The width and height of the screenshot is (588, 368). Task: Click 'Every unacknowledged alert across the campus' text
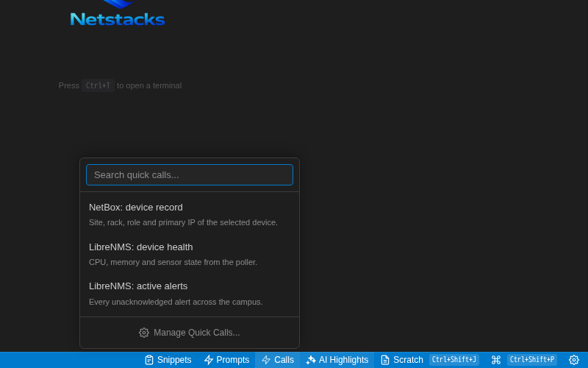coord(176,302)
